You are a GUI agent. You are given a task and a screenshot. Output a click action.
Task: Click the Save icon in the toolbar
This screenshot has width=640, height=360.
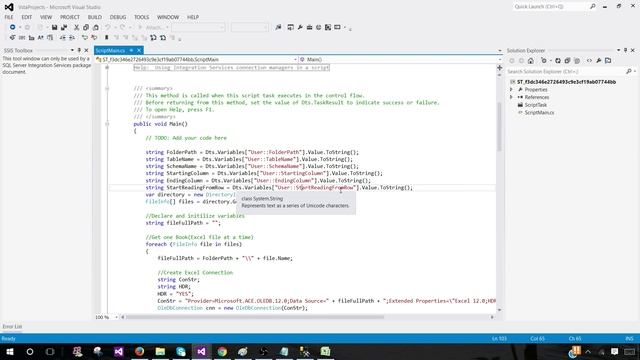point(54,27)
